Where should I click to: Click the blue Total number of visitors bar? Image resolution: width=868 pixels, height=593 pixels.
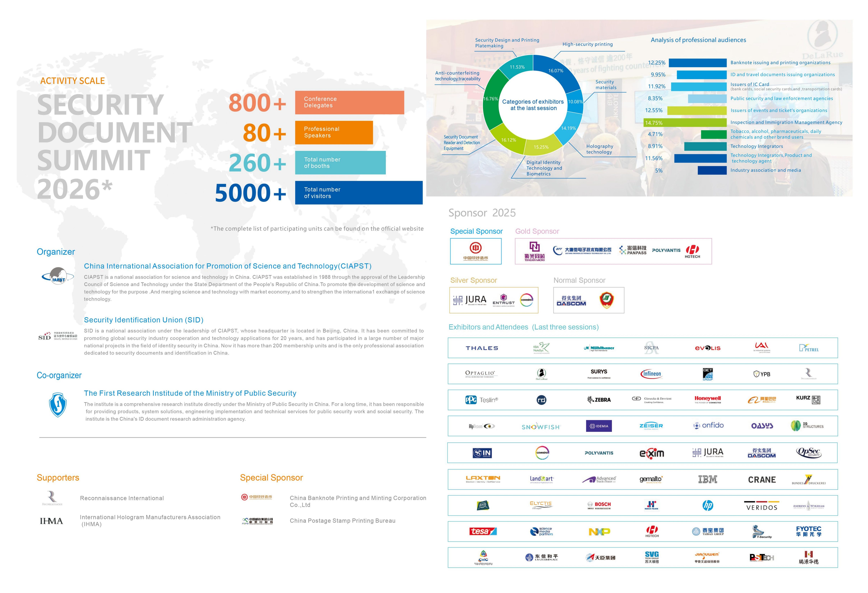click(359, 193)
